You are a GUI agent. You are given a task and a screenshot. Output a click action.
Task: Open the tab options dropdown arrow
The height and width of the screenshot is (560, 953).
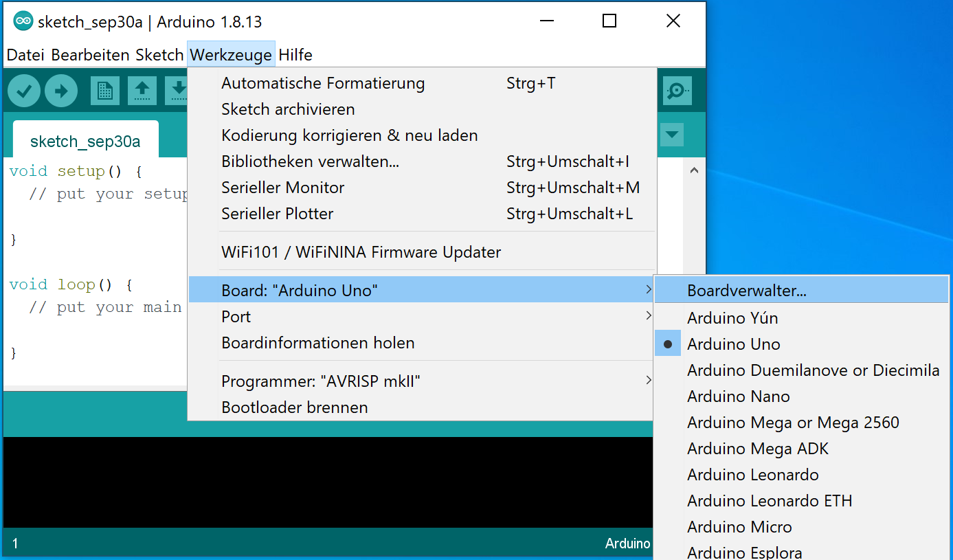point(672,135)
